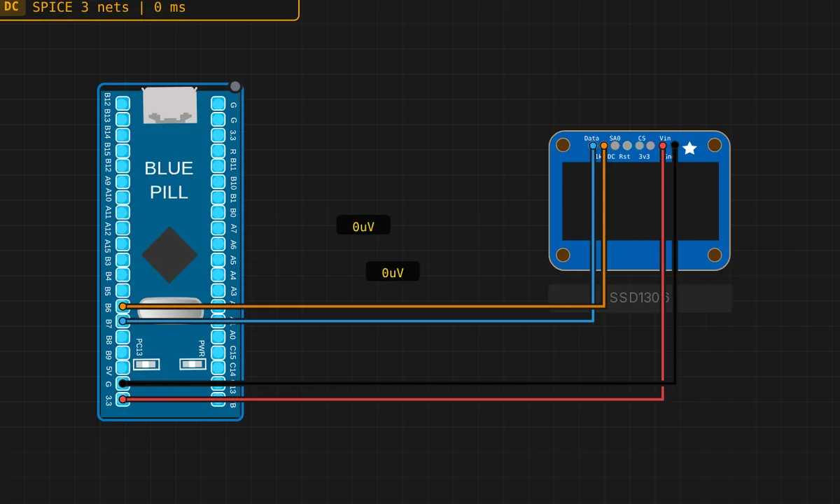Click the Data pin on the OLED module

click(593, 146)
